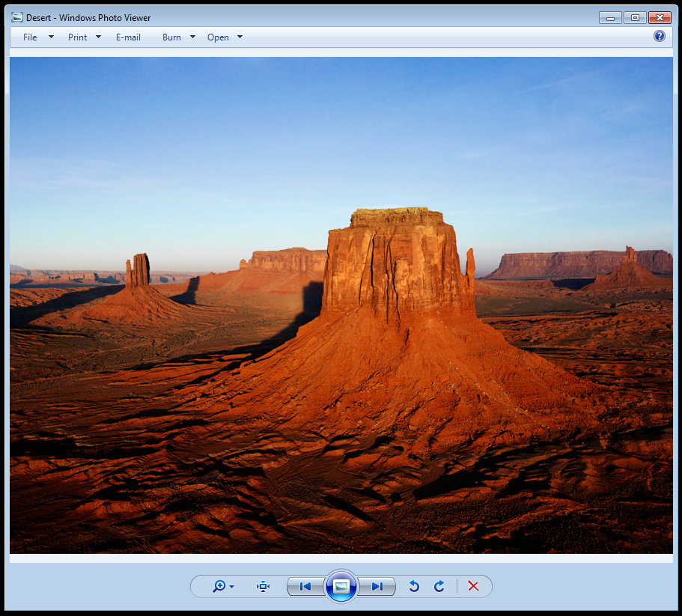Click the app icon in the title bar
Screen dimensions: 682x616
click(x=17, y=17)
